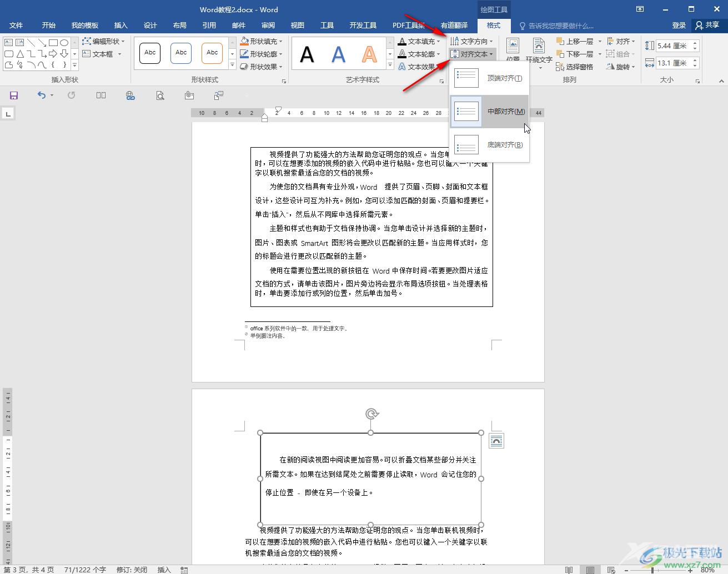Click the Sign in link
728x574 pixels.
click(x=679, y=26)
